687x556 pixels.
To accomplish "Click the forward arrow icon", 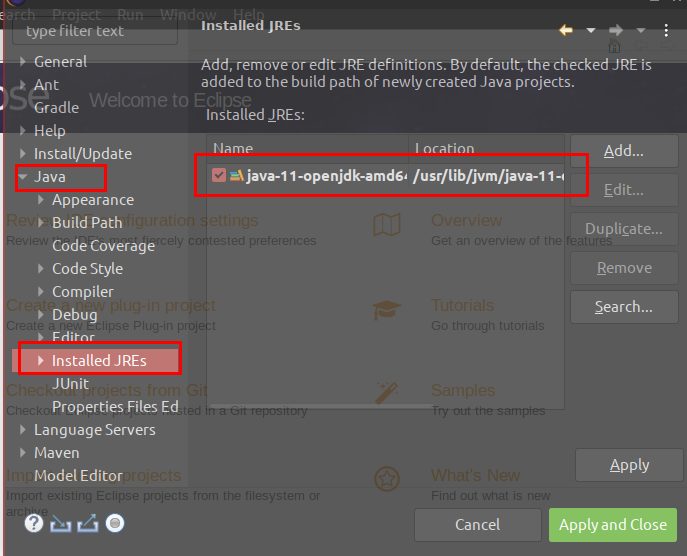I will coord(616,30).
